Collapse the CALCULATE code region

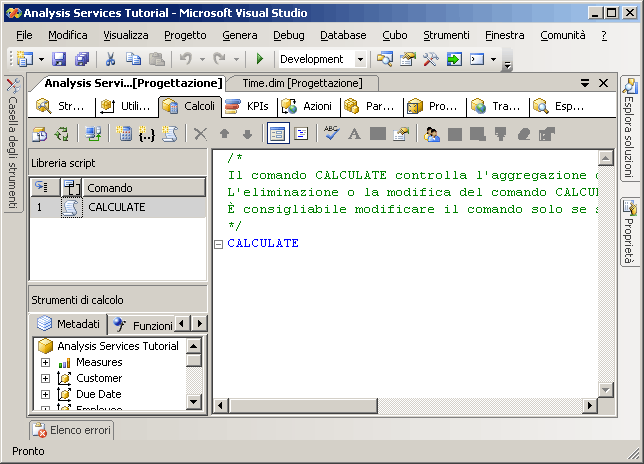coord(218,244)
